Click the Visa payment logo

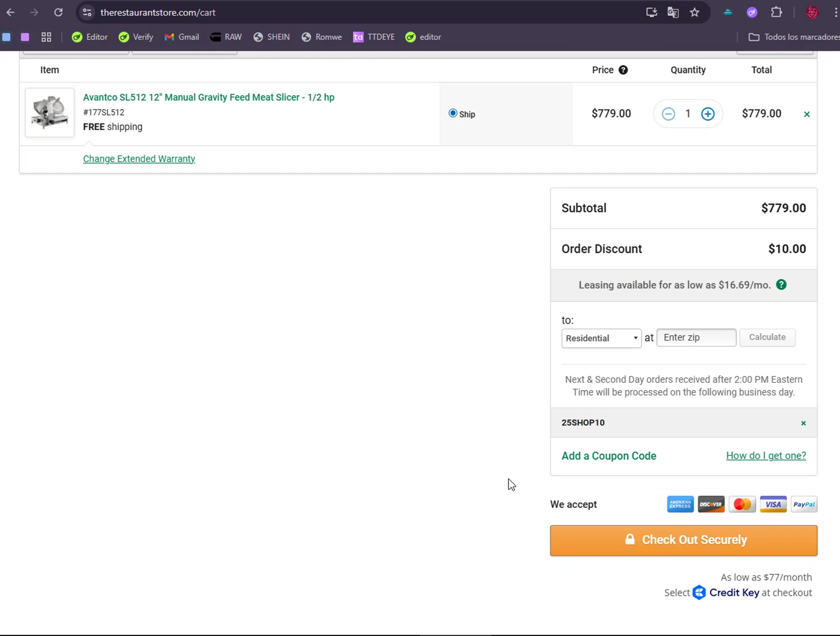pos(773,504)
